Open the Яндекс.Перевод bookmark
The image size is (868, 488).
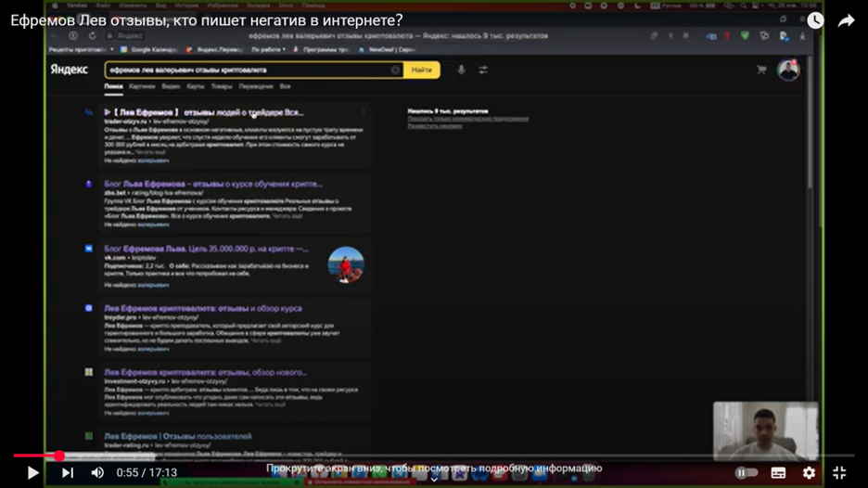click(x=215, y=49)
